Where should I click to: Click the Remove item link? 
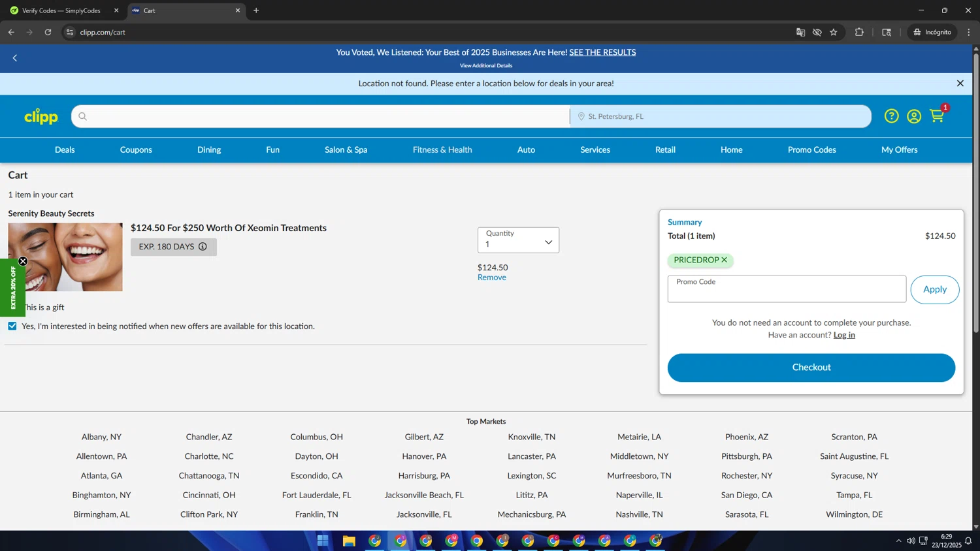point(492,277)
